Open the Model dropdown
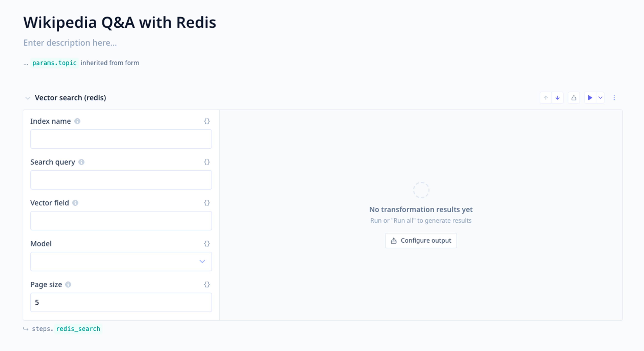The image size is (644, 351). click(x=121, y=261)
